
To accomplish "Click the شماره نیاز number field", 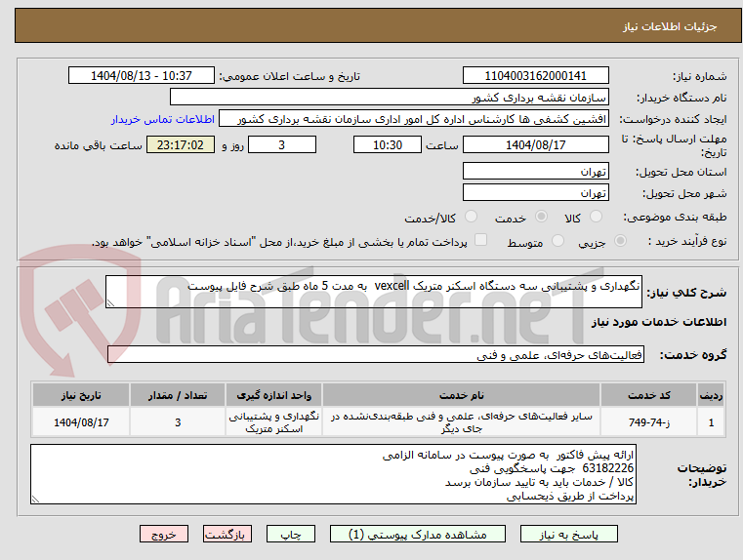I will click(535, 75).
